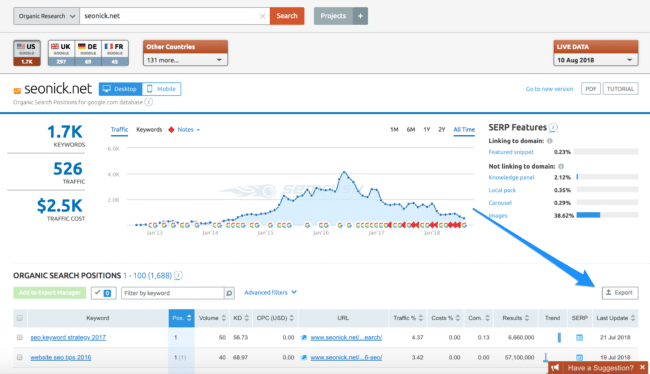650x374 pixels.
Task: Click info icon next to Linking to domain
Action: 550,141
